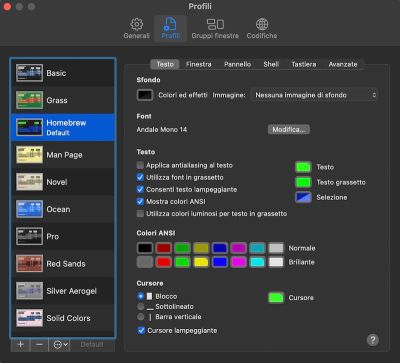
Task: Switch to the Tastiera tab
Action: click(x=304, y=64)
